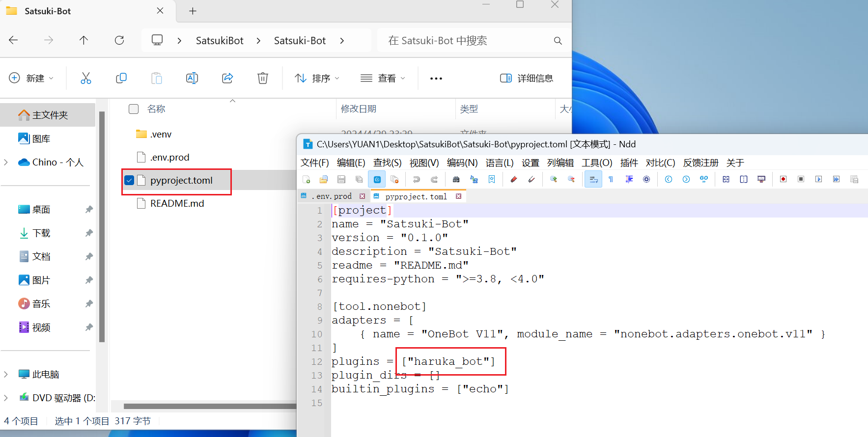
Task: Open the 编辑(E) menu in Ndd
Action: pos(351,163)
